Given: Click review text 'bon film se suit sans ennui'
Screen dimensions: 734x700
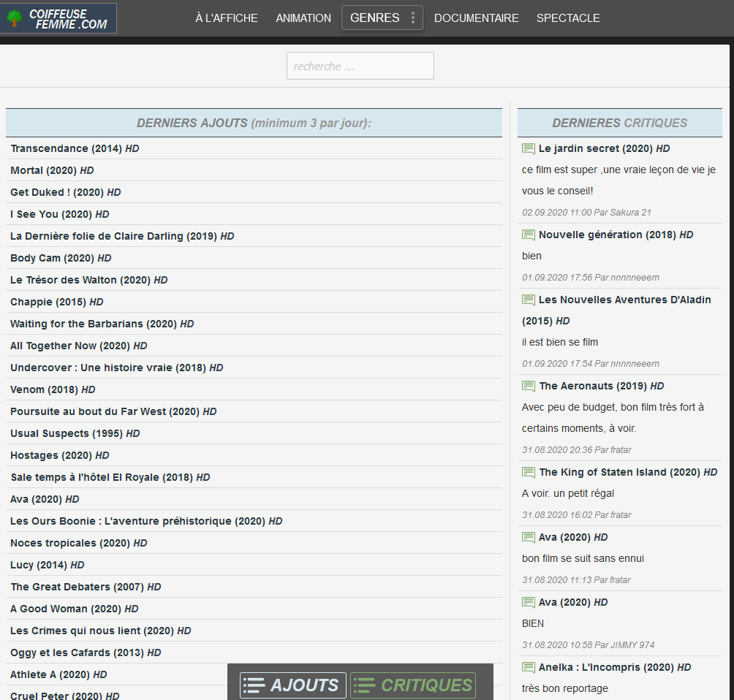Looking at the screenshot, I should pyautogui.click(x=583, y=559).
